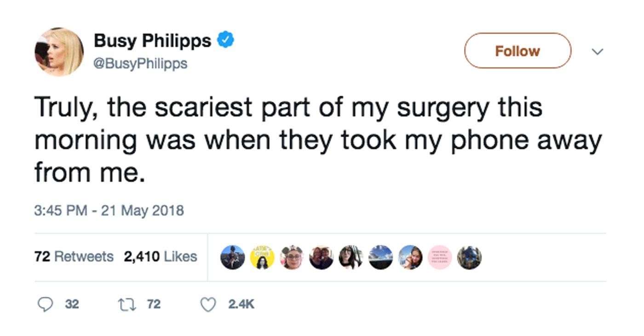The image size is (644, 336).
Task: Click the @BusyPhilipps handle
Action: point(140,64)
